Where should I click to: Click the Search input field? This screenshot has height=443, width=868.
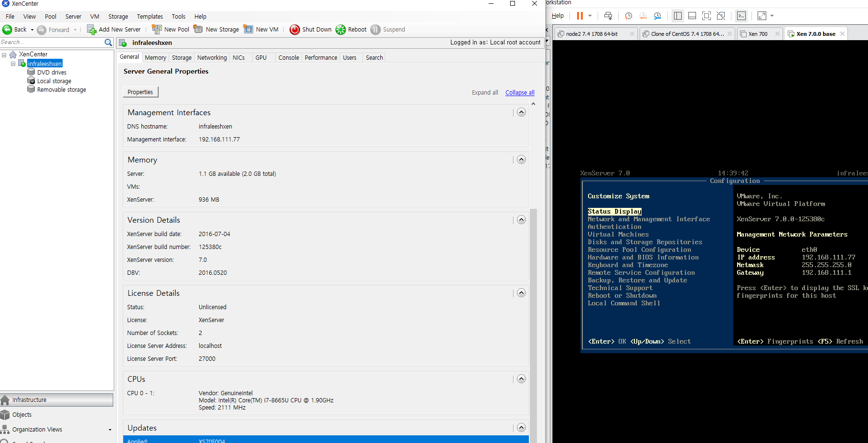click(52, 43)
